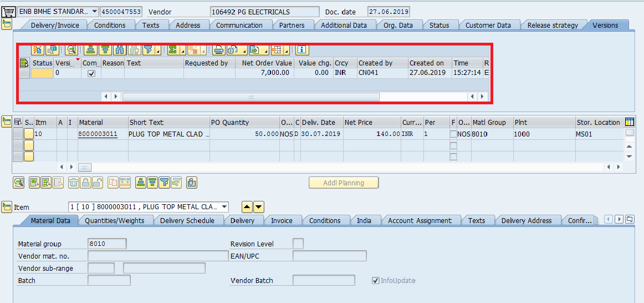This screenshot has height=303, width=644.
Task: Click table column settings icon in item grid
Action: pyautogui.click(x=629, y=122)
